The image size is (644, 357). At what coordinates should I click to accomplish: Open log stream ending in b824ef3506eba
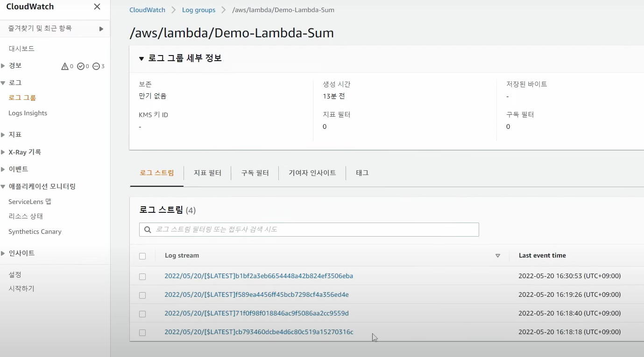(x=259, y=276)
